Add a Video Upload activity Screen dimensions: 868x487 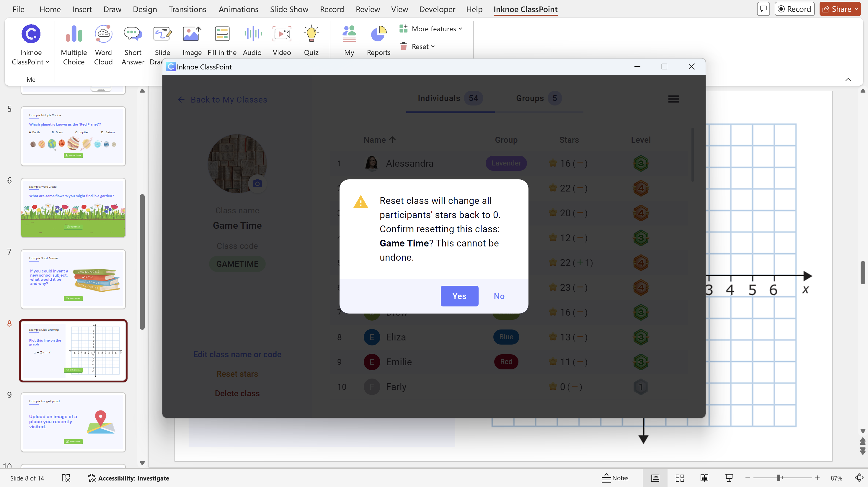click(282, 40)
